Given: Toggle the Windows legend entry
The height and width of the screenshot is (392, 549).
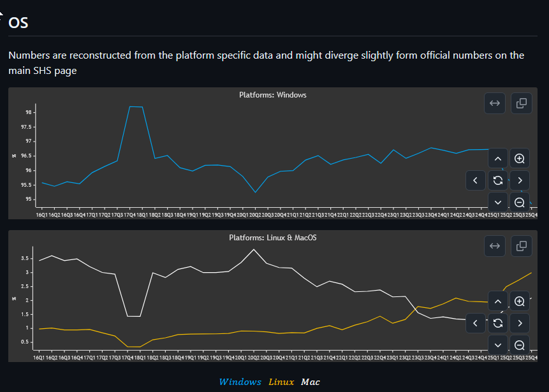Looking at the screenshot, I should (x=240, y=382).
